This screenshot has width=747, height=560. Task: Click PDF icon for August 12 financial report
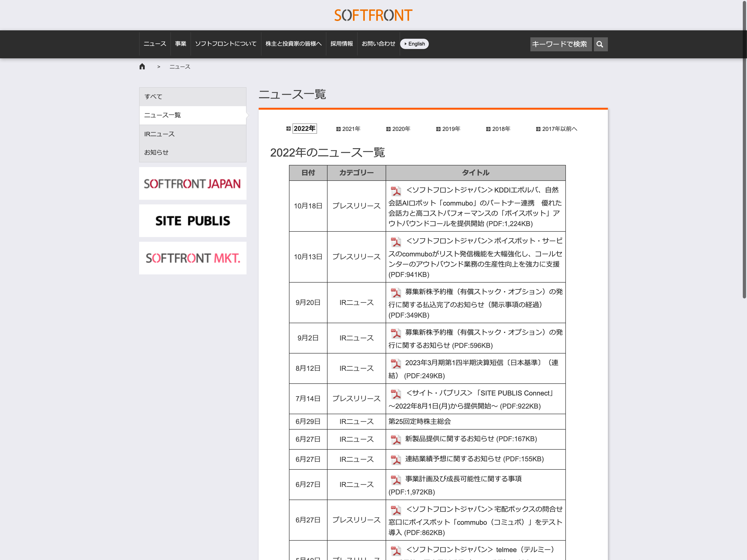pos(396,364)
